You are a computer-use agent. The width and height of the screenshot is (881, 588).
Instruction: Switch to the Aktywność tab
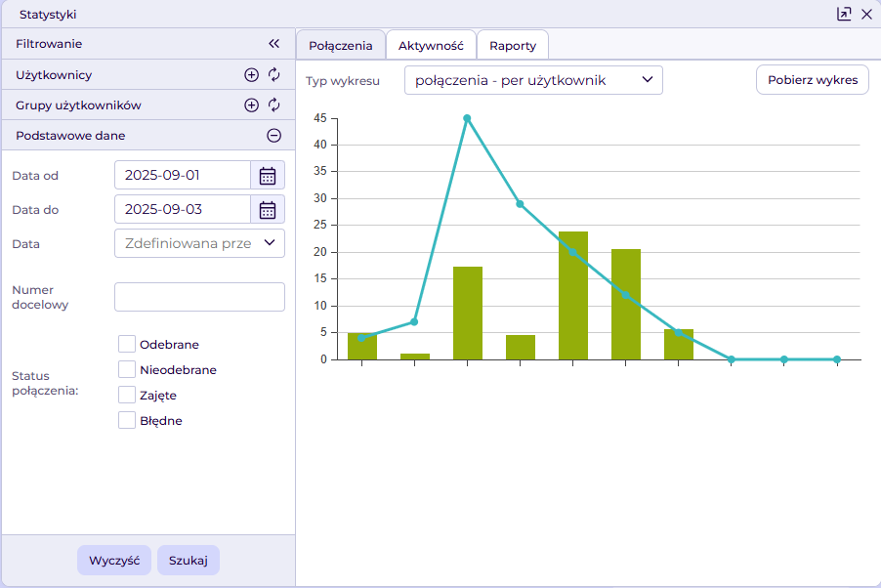pos(431,46)
